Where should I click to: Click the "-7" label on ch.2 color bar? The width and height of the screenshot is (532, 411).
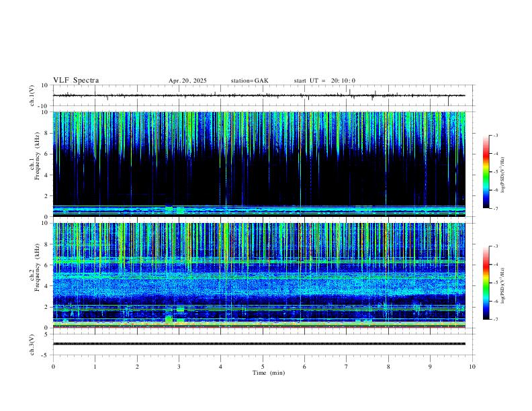(495, 320)
